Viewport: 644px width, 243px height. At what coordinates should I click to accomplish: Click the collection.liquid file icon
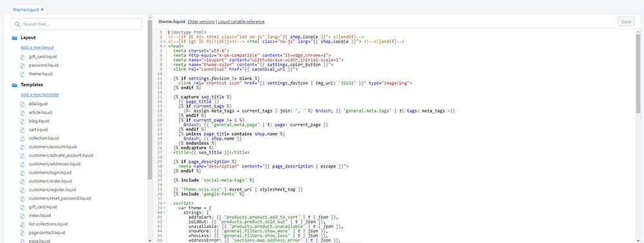(23, 138)
